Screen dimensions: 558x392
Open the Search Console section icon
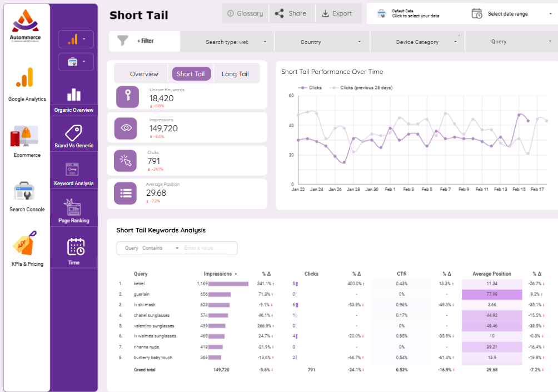[24, 191]
